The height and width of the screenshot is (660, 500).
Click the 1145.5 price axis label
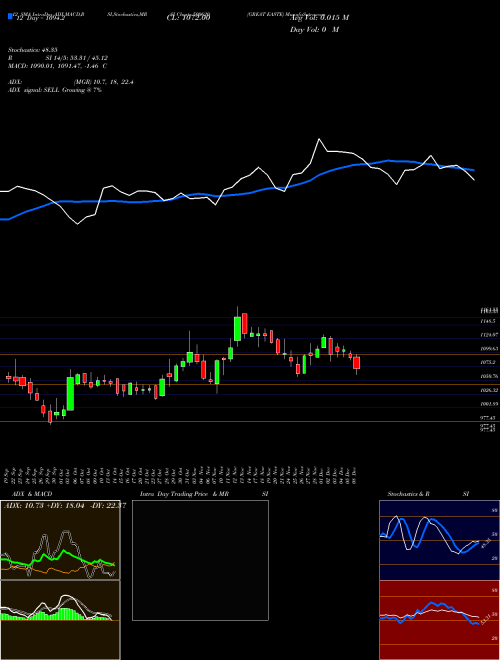click(x=490, y=321)
